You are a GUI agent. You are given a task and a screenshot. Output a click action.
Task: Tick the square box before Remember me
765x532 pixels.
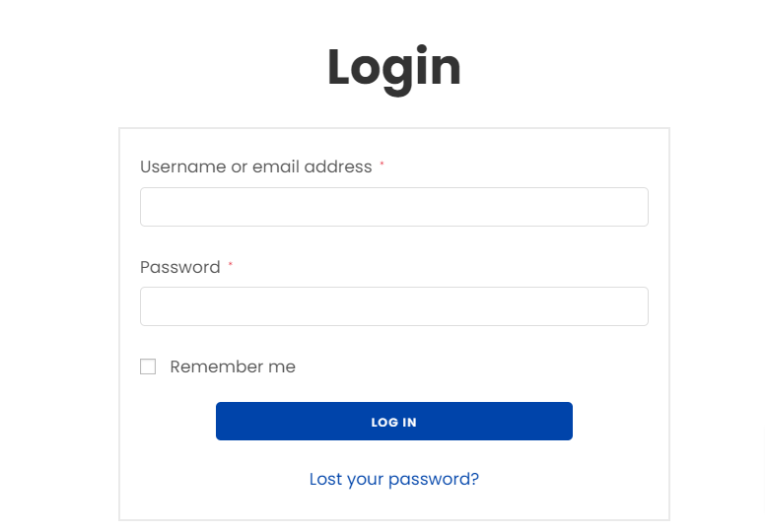click(x=148, y=366)
